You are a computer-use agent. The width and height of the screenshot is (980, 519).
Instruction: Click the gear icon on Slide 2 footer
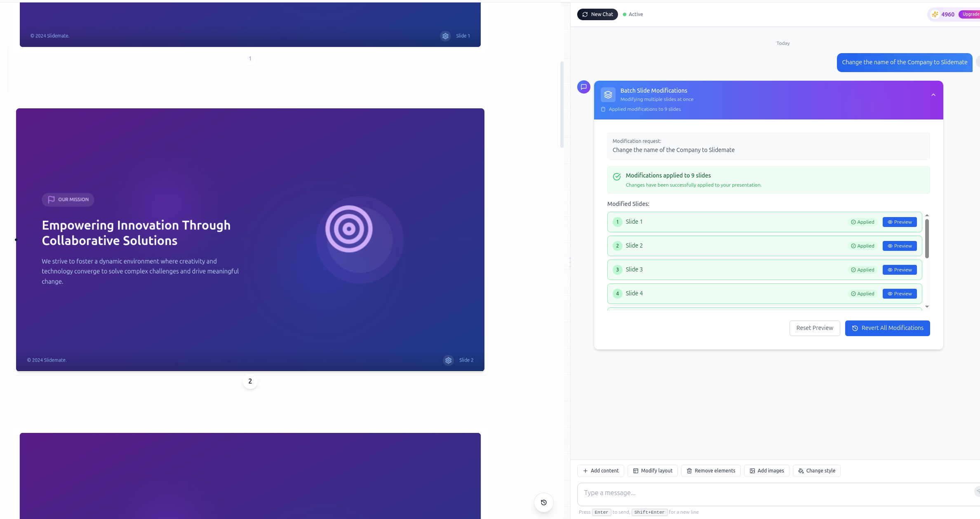click(x=448, y=360)
